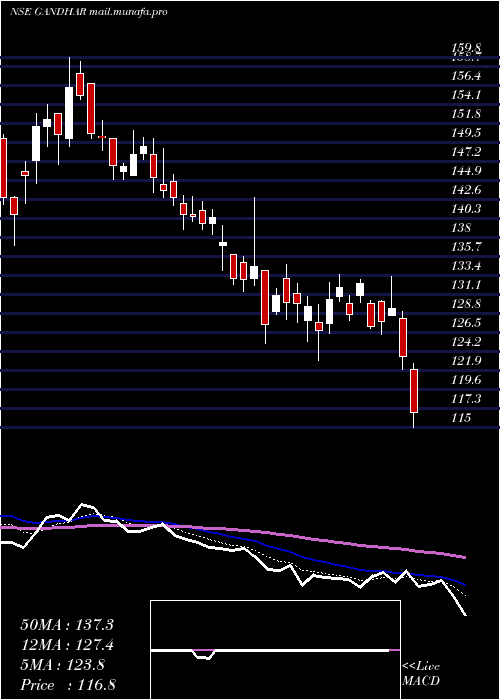Click the 128.8 price axis label
The width and height of the screenshot is (500, 700).
[466, 304]
